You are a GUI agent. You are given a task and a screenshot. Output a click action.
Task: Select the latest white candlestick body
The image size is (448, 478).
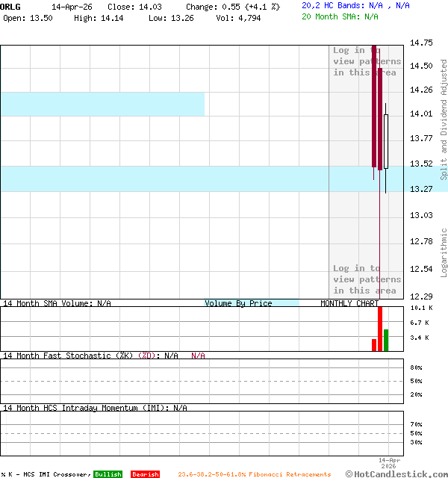click(386, 141)
